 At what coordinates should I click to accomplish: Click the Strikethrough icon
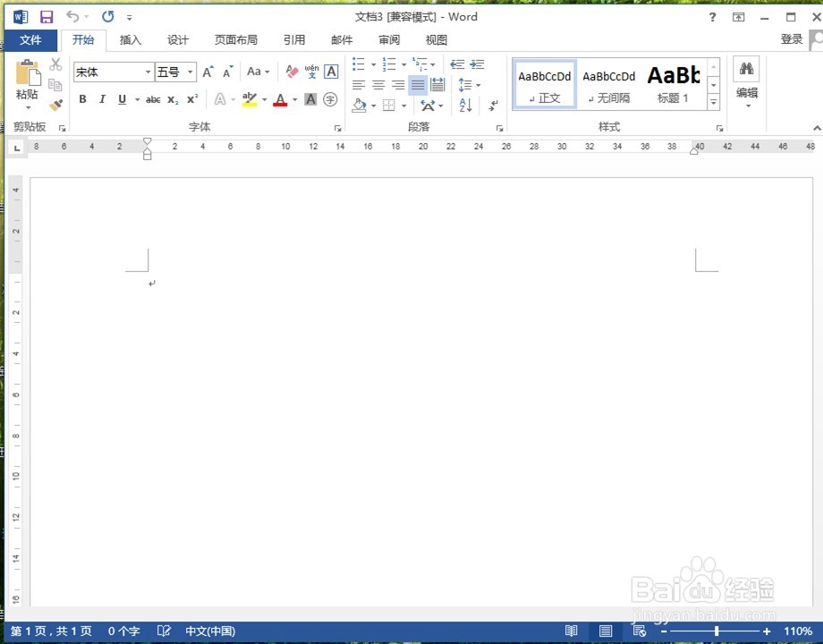tap(154, 99)
